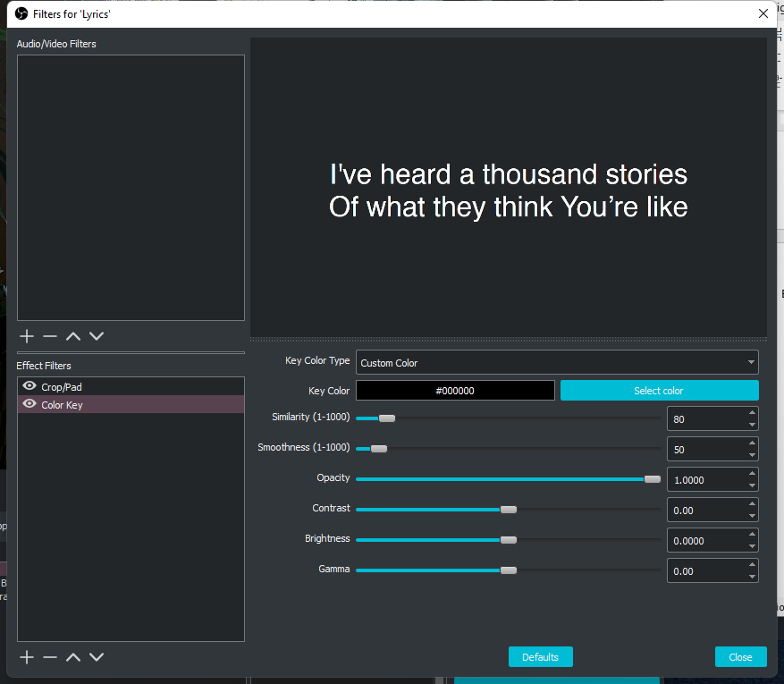Increase Opacity value with up arrow

click(752, 474)
